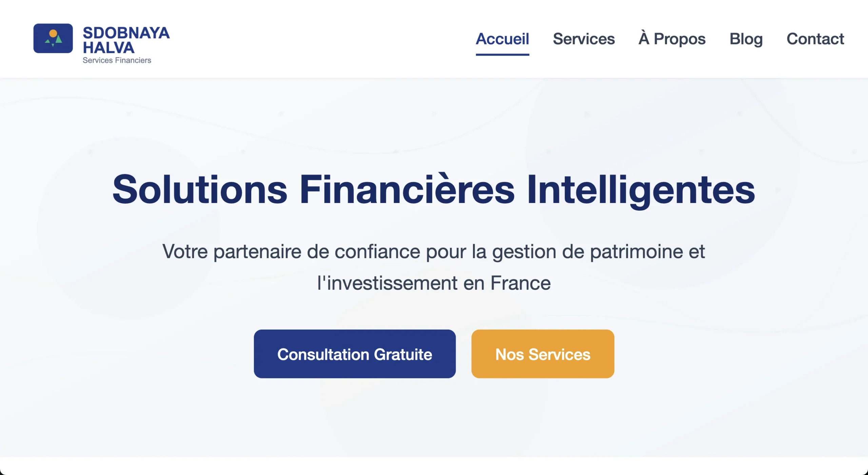Click the orange sun circle in logo

(53, 33)
